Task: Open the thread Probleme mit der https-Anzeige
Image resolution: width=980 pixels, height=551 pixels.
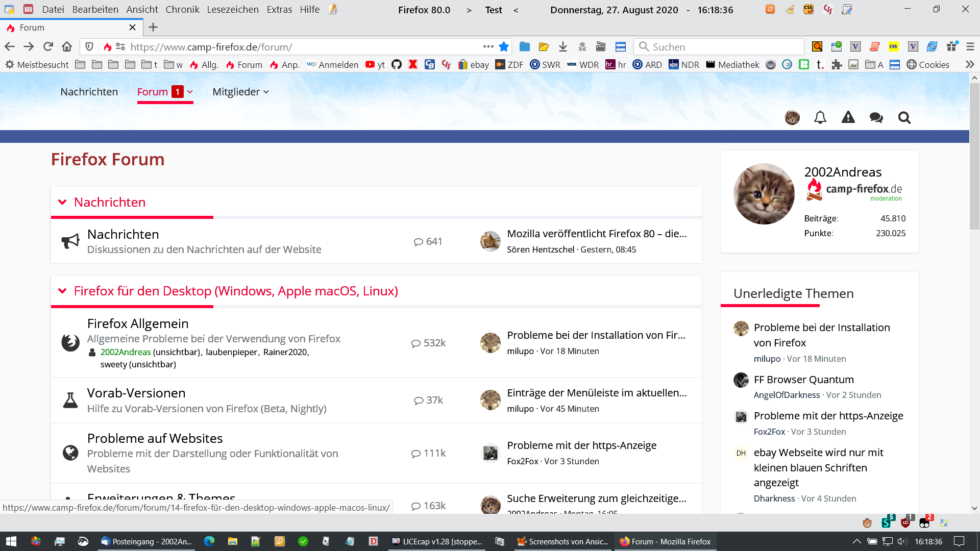Action: pyautogui.click(x=581, y=445)
